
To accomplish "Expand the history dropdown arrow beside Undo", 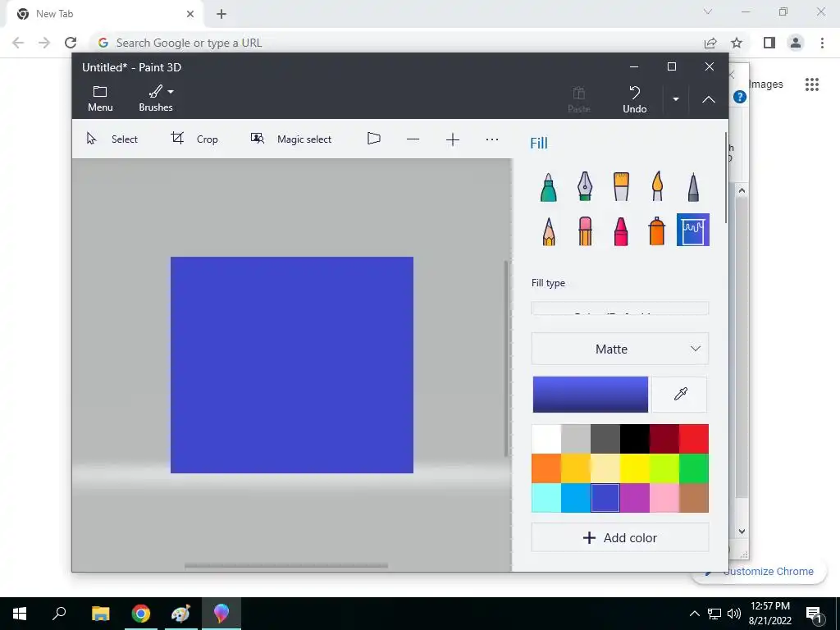I will 676,99.
